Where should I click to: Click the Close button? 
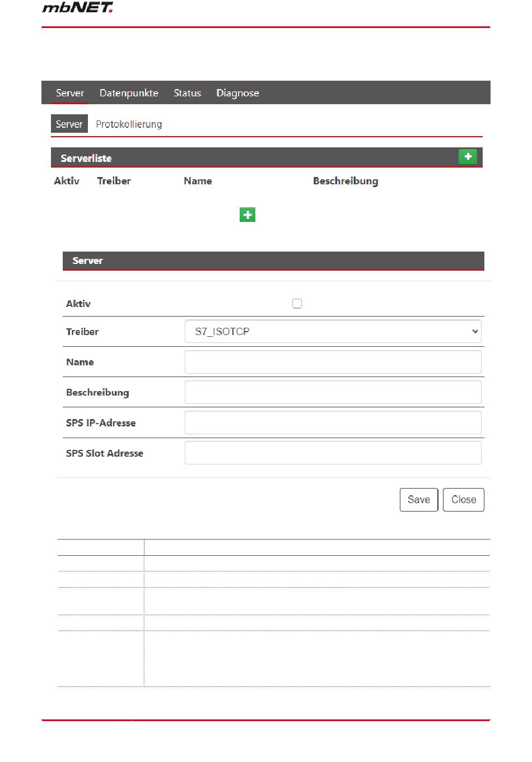click(x=464, y=500)
